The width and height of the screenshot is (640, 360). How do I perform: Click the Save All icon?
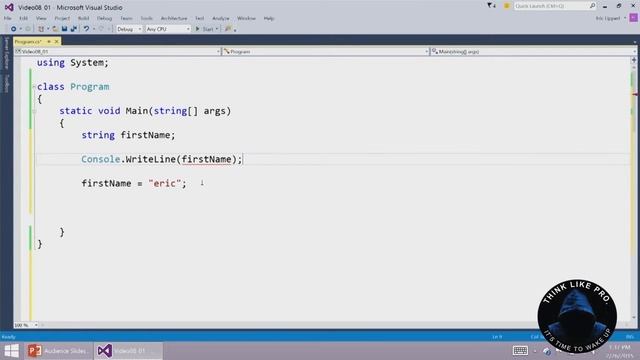tap(73, 29)
